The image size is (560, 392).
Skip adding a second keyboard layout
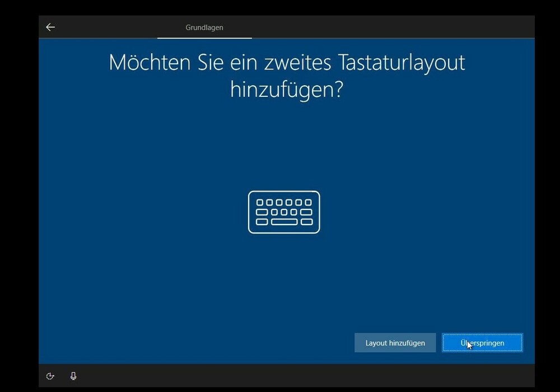[x=482, y=343]
